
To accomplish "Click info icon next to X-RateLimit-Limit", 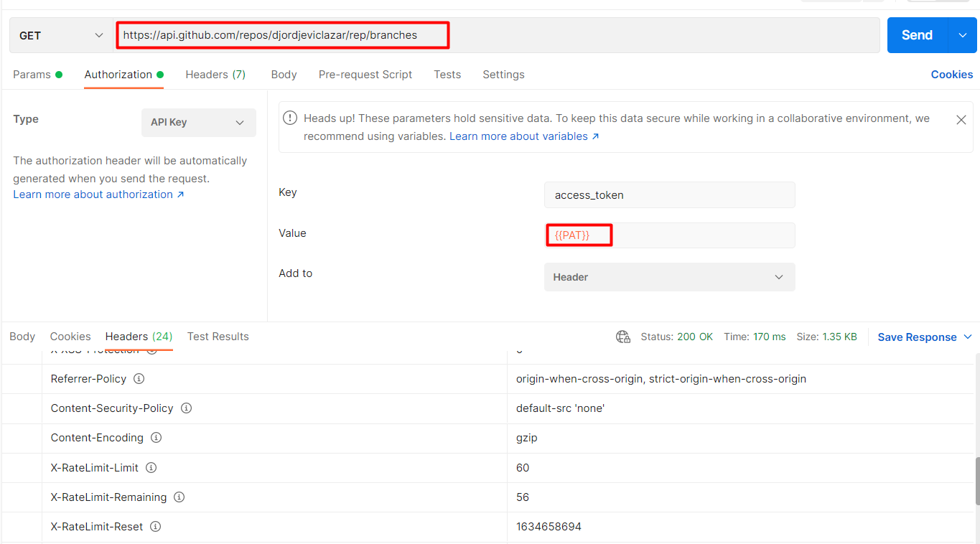I will [151, 467].
